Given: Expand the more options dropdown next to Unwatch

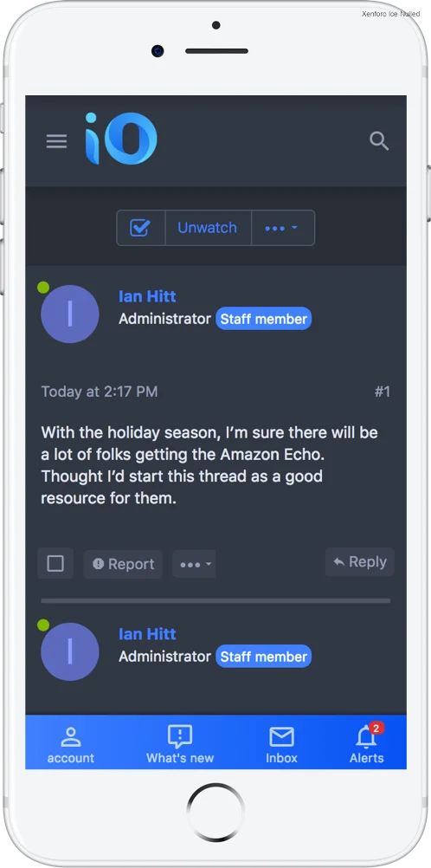Looking at the screenshot, I should pyautogui.click(x=283, y=228).
